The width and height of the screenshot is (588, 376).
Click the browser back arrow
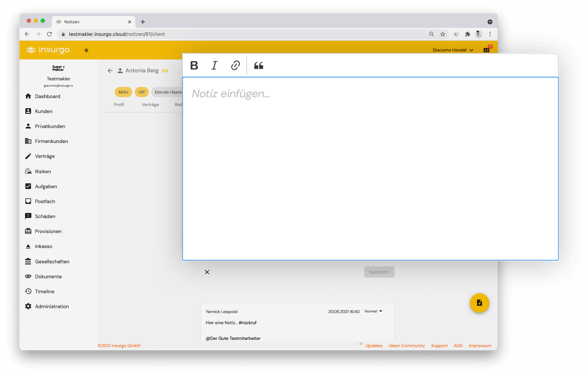27,34
